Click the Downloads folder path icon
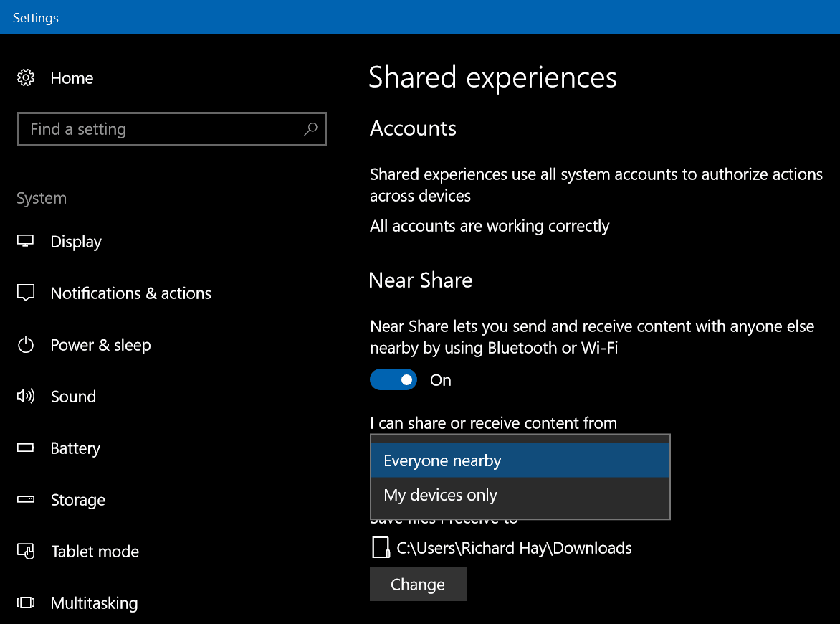The height and width of the screenshot is (624, 840). (x=381, y=548)
